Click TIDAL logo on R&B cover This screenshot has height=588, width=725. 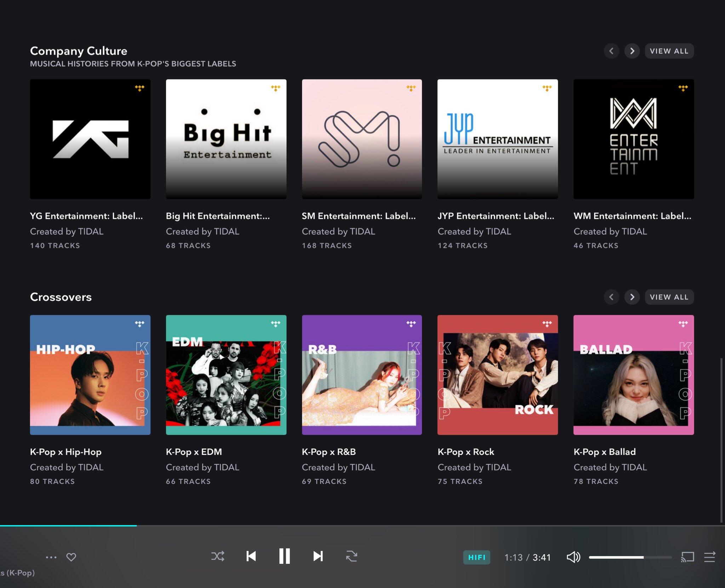tap(411, 324)
